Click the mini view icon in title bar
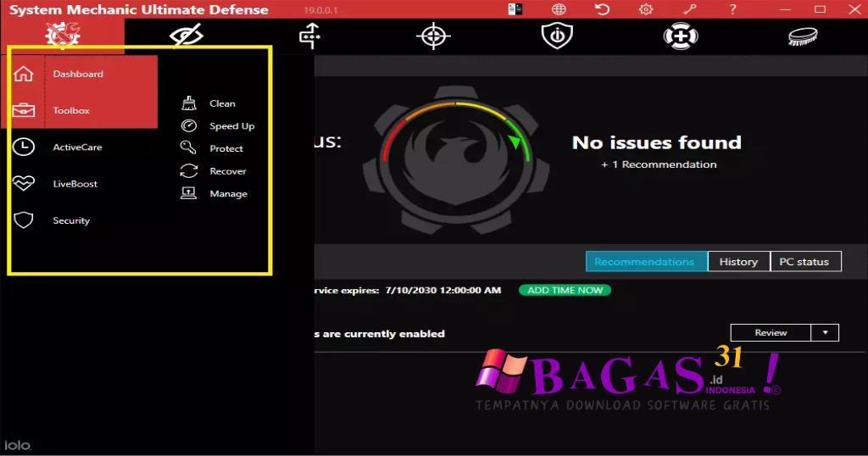 (x=515, y=9)
